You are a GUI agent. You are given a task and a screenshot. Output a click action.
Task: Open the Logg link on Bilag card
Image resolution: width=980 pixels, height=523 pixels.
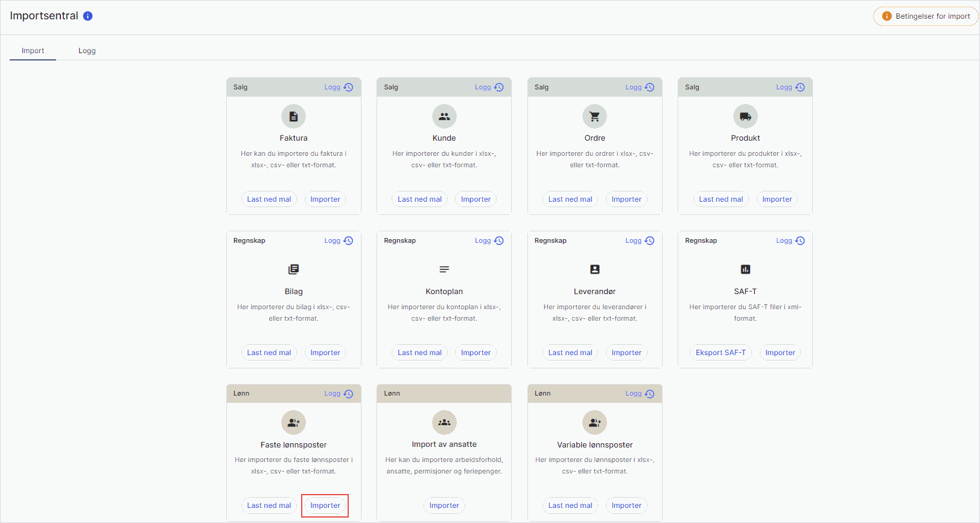(338, 240)
